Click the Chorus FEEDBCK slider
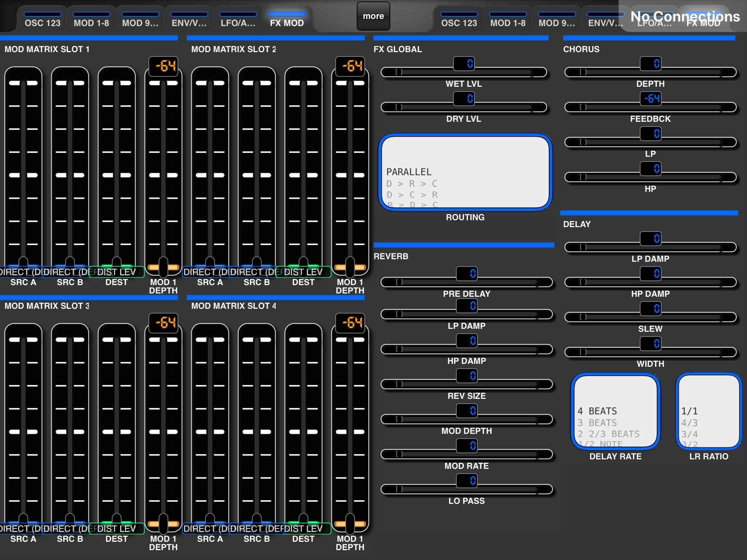Image resolution: width=747 pixels, height=560 pixels. point(651,107)
